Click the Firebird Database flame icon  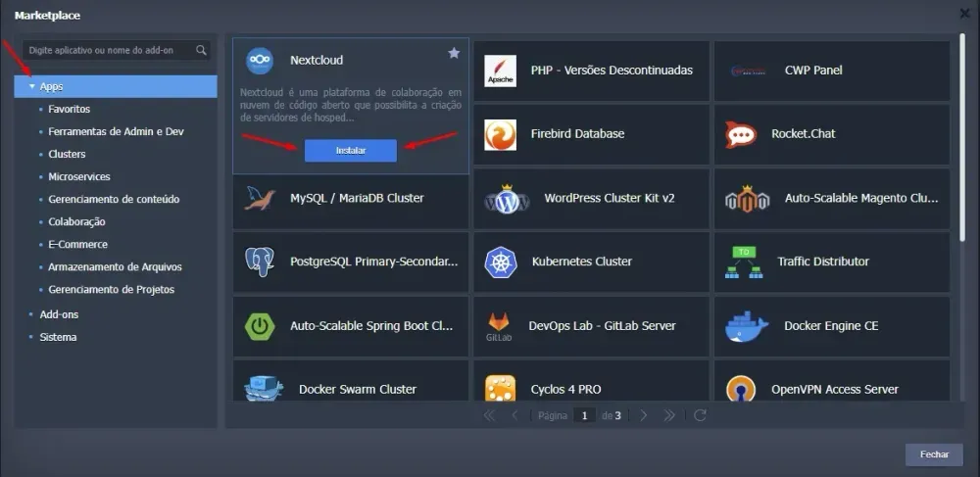pos(500,134)
